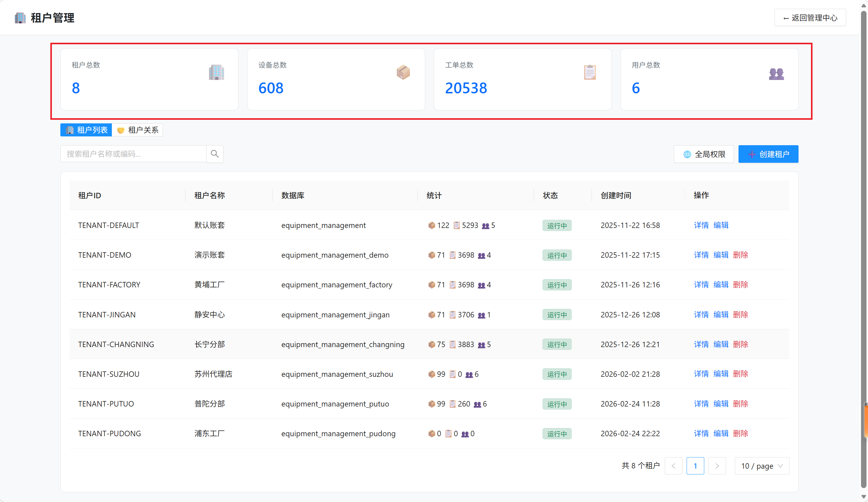This screenshot has width=868, height=502.
Task: Go to the previous page arrow
Action: 673,466
